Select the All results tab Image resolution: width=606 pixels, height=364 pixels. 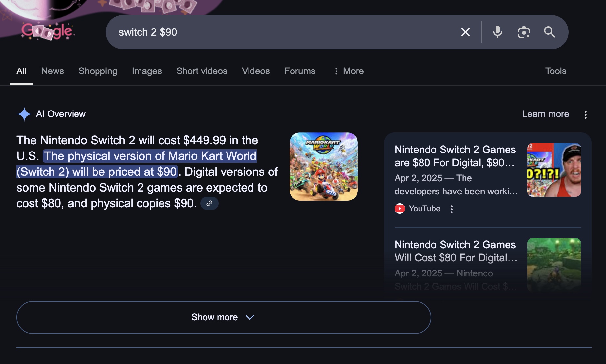point(21,71)
